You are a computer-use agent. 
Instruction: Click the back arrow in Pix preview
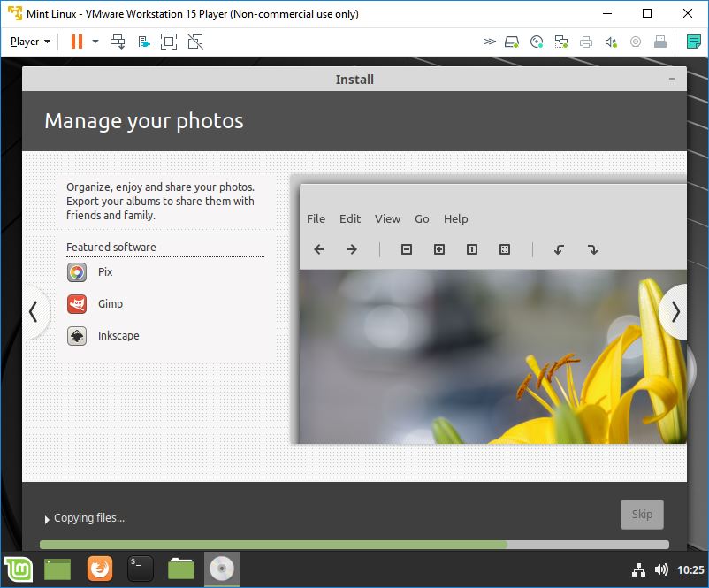[x=319, y=249]
